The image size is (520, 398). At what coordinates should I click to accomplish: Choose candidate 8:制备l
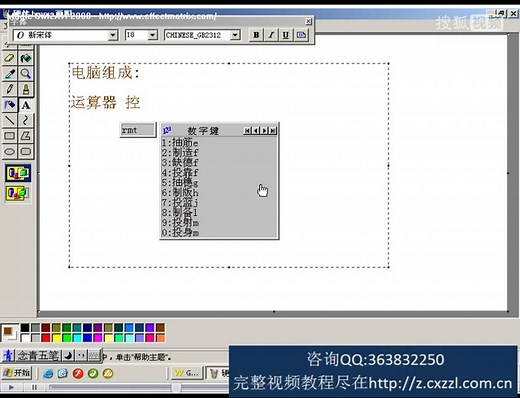click(x=180, y=213)
